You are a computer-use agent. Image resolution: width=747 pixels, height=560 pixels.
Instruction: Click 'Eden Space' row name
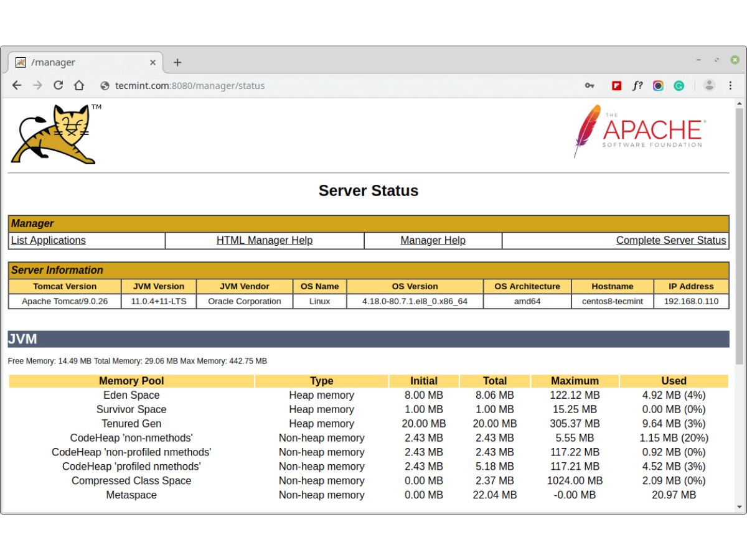[131, 395]
